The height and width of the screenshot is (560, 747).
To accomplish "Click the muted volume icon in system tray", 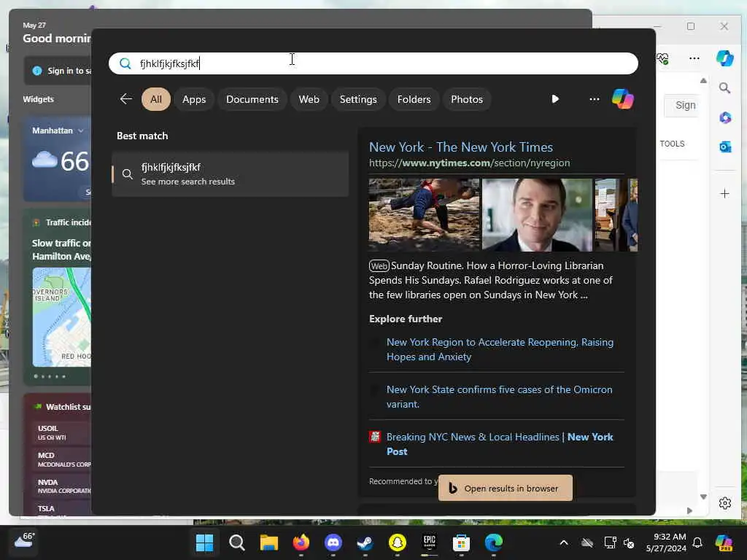I will coord(629,542).
